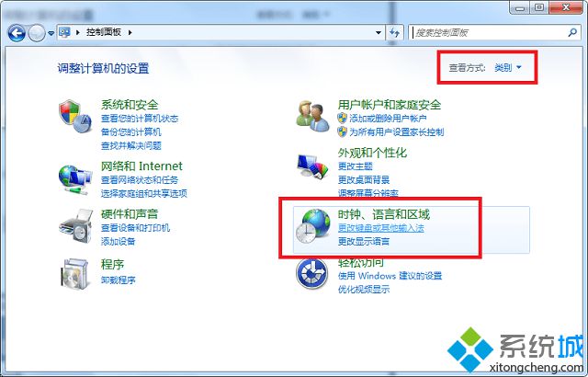The height and width of the screenshot is (377, 588).
Task: Open the System and Security shield icon
Action: [75, 116]
